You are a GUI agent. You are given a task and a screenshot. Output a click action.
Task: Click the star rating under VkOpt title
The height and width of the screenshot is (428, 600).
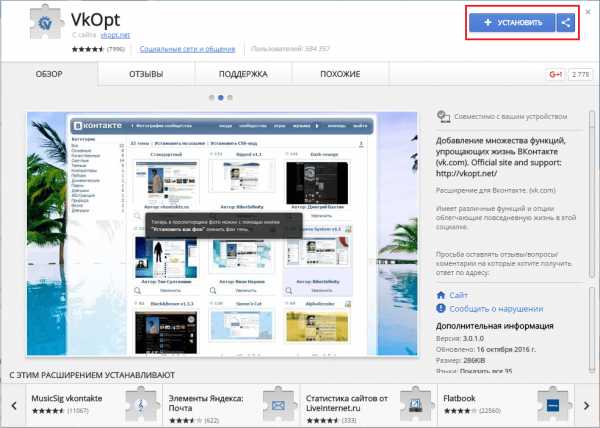tap(88, 49)
